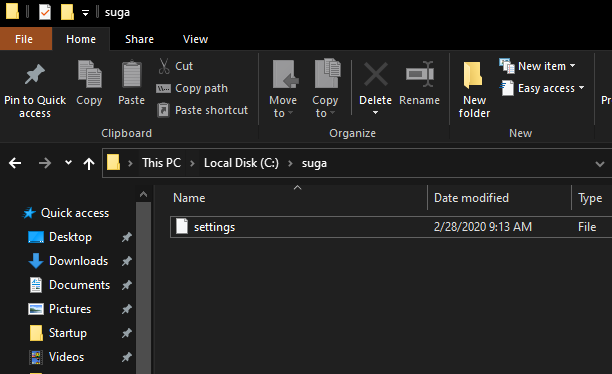612x374 pixels.
Task: Click suga breadcrumb in address bar
Action: [314, 163]
